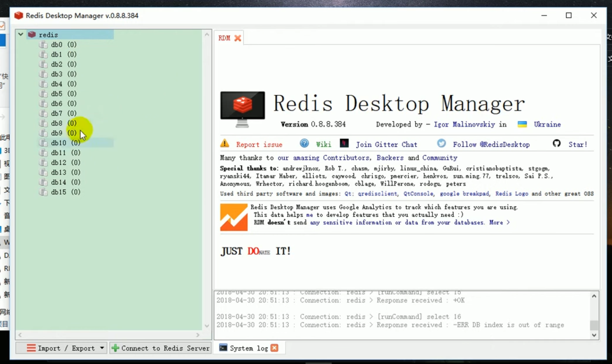Maximize the Redis Desktop Manager window

(569, 16)
